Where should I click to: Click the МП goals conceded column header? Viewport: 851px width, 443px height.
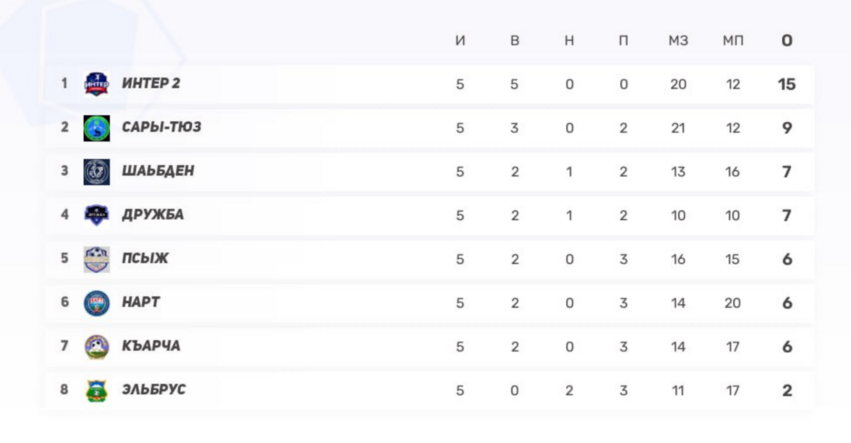click(x=733, y=41)
